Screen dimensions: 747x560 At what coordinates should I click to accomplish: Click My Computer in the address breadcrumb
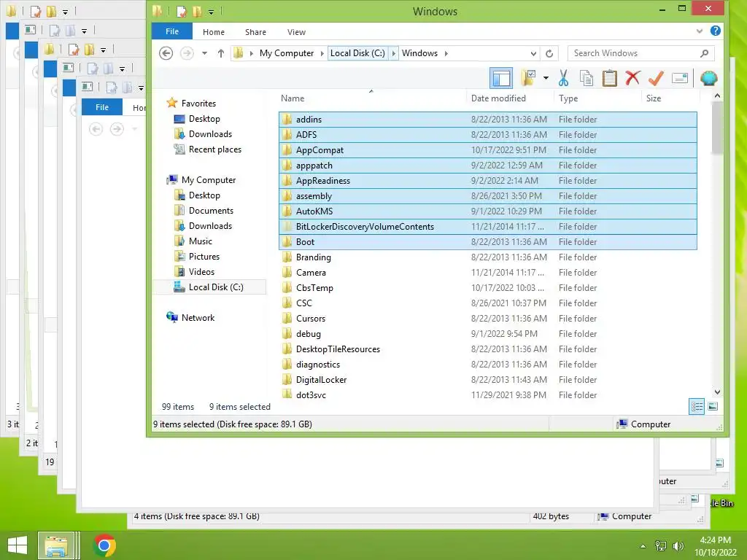click(286, 52)
